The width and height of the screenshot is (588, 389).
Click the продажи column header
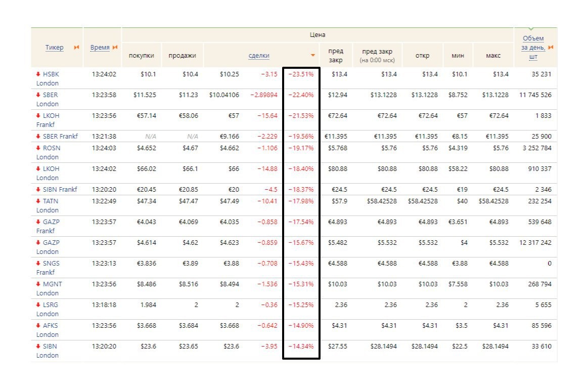tap(182, 56)
